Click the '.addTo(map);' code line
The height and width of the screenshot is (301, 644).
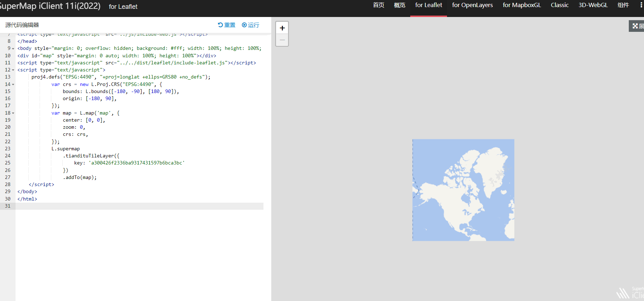click(80, 177)
